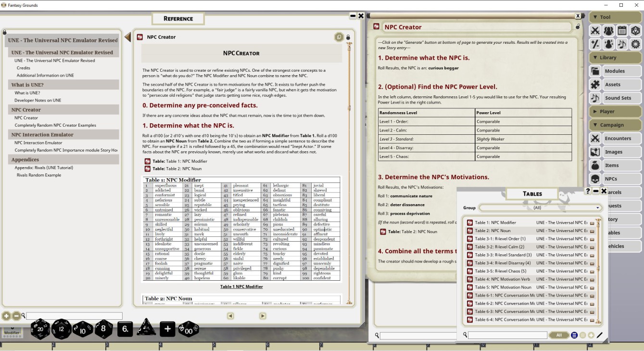
Task: Click the Reference page vertical scrollbar
Action: click(349, 173)
